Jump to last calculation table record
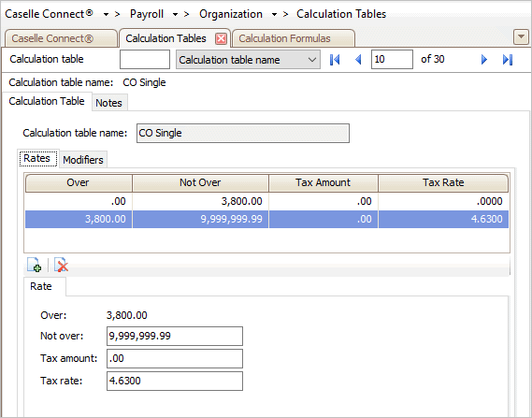This screenshot has height=418, width=532. point(508,60)
